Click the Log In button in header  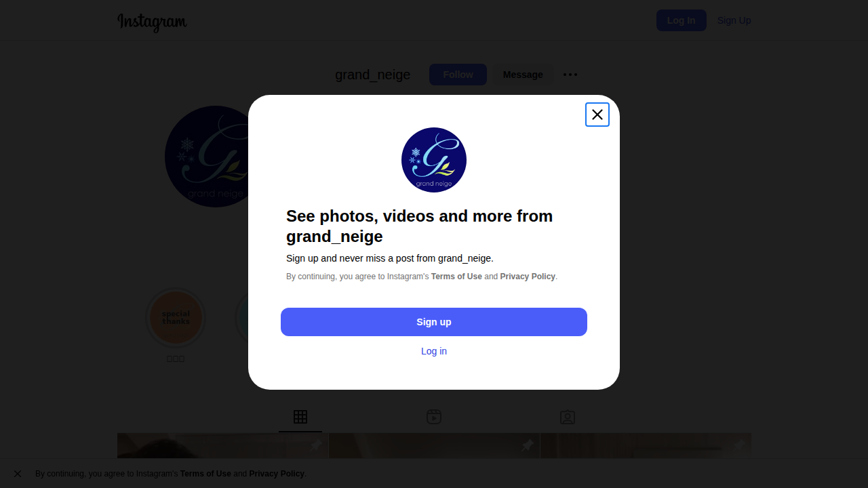click(x=682, y=20)
